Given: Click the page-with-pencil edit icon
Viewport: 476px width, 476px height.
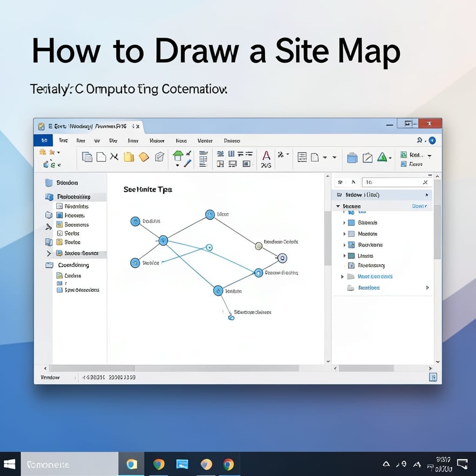Looking at the screenshot, I should (367, 158).
